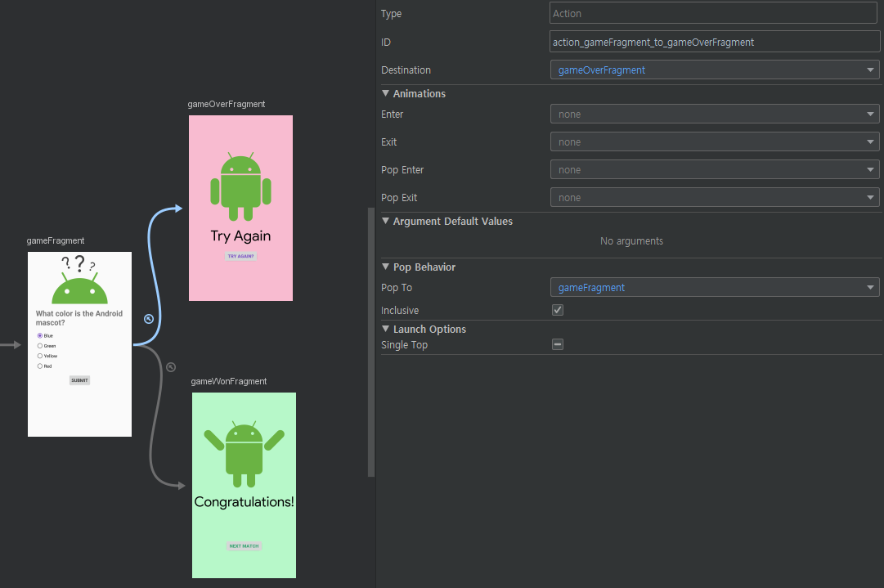Open the Exit animation dropdown
The height and width of the screenshot is (588, 884).
(714, 142)
